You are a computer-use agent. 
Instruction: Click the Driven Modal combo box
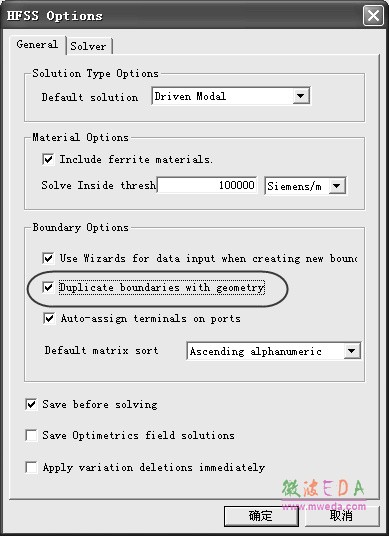(x=231, y=96)
